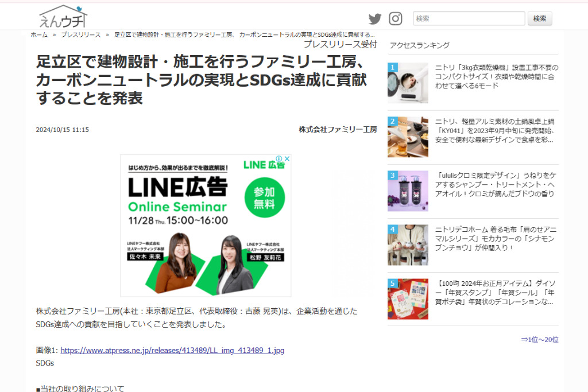Select the rank 5 New Year items thumbnail
This screenshot has height=392, width=588.
(408, 298)
